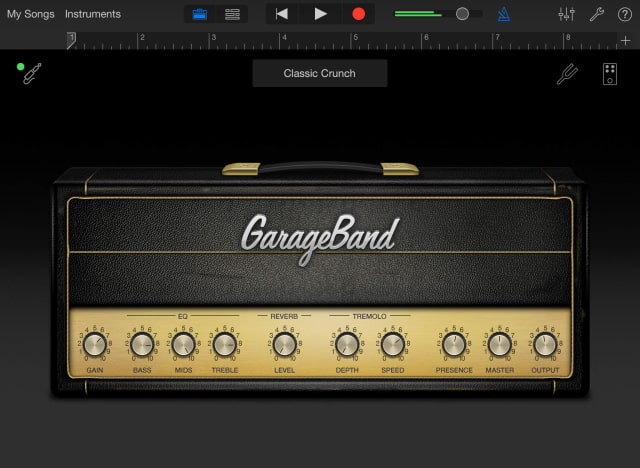Go to beginning of song
The width and height of the screenshot is (640, 468).
point(282,14)
